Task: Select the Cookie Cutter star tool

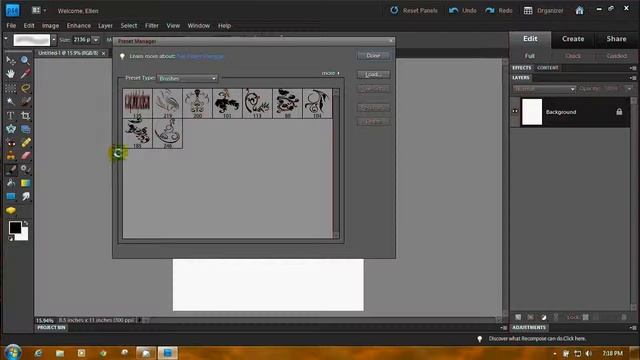Action: [11, 129]
